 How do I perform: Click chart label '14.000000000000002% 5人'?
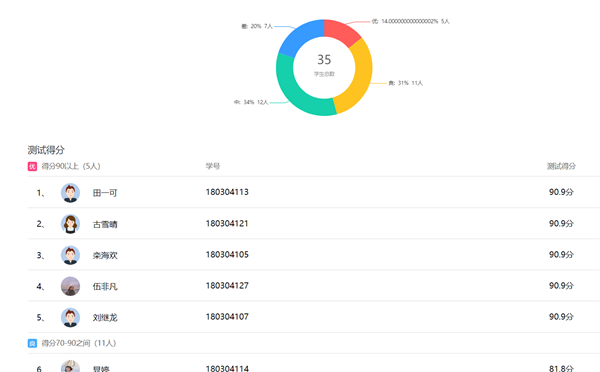[x=415, y=21]
